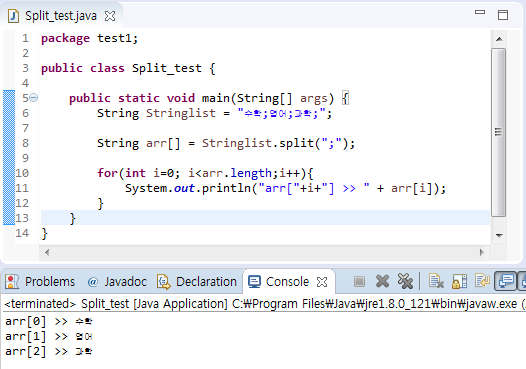Screen dimensions: 526x369
Task: Click 'args' parameter on line 5
Action: (314, 98)
